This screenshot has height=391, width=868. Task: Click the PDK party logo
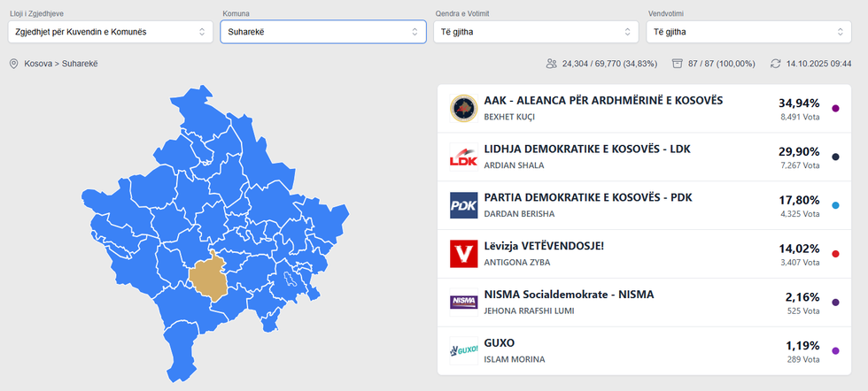[x=463, y=205]
